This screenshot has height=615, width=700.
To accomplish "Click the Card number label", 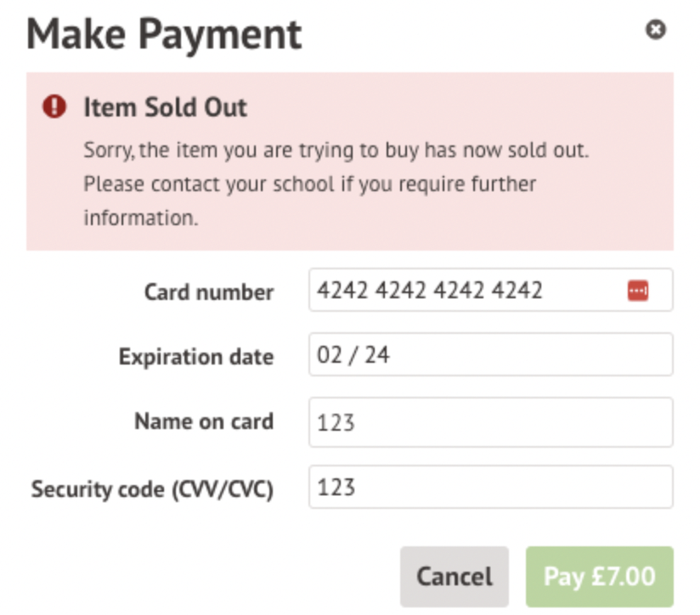I will coord(208,292).
